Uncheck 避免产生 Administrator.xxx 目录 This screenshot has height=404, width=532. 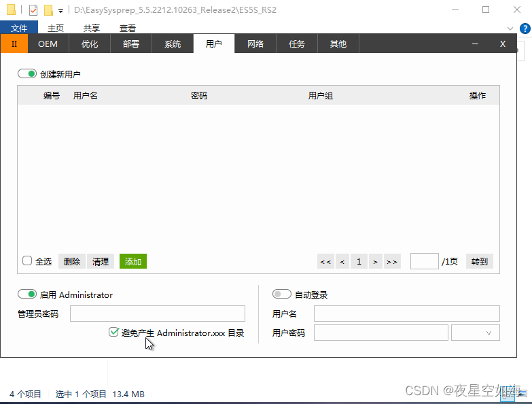point(113,332)
